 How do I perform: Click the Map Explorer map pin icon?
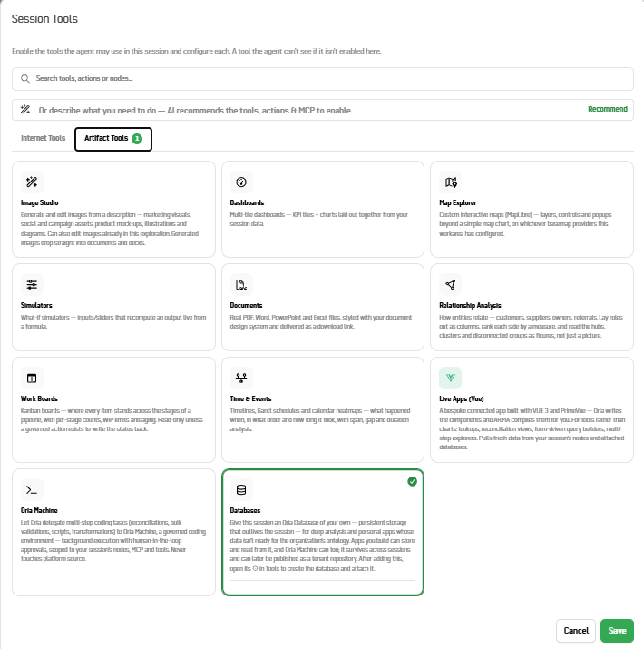point(451,182)
